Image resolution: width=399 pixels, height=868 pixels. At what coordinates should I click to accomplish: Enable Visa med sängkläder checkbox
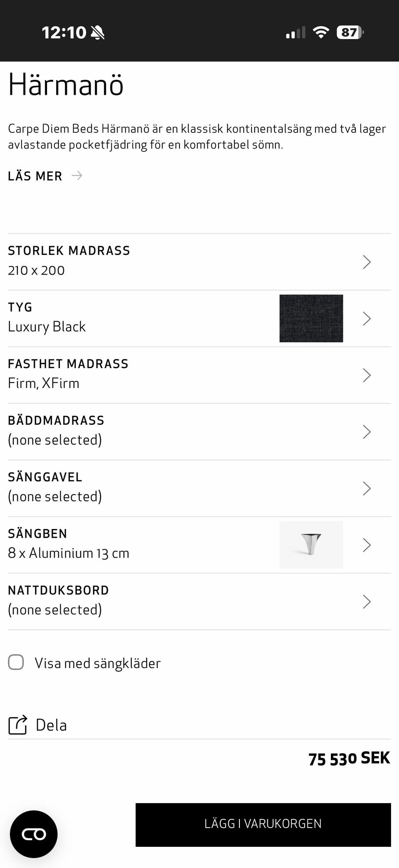(x=16, y=662)
